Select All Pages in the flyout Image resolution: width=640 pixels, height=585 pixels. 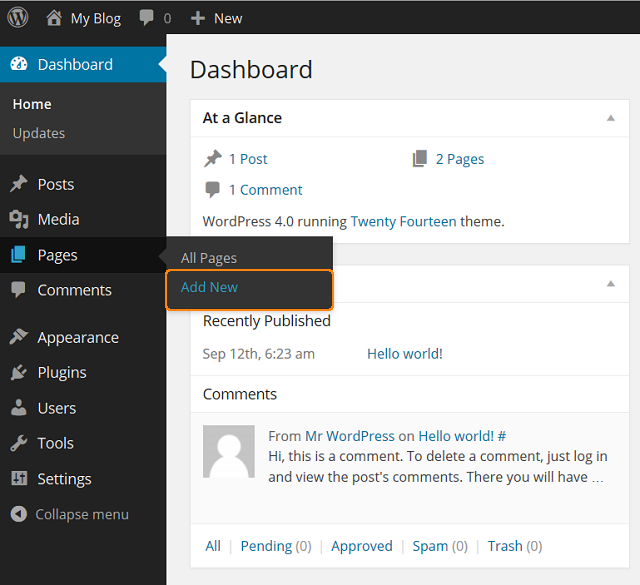coord(209,258)
